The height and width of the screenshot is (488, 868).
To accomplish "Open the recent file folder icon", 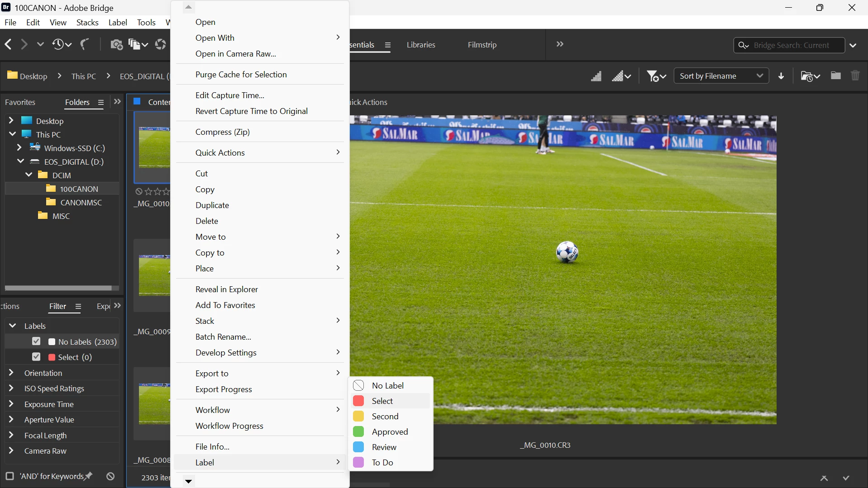I will [810, 76].
